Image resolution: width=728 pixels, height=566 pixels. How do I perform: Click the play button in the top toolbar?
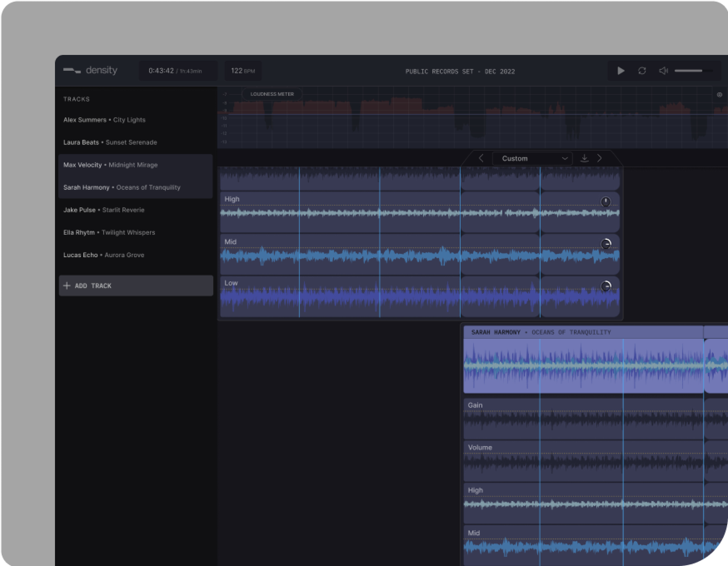pos(621,71)
